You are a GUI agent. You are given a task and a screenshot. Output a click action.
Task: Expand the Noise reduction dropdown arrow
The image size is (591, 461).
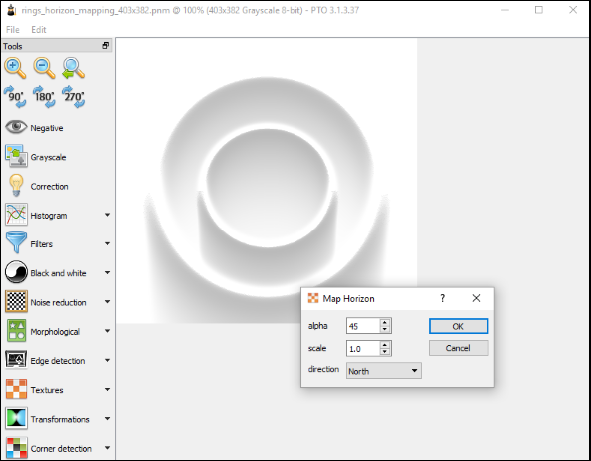[107, 302]
